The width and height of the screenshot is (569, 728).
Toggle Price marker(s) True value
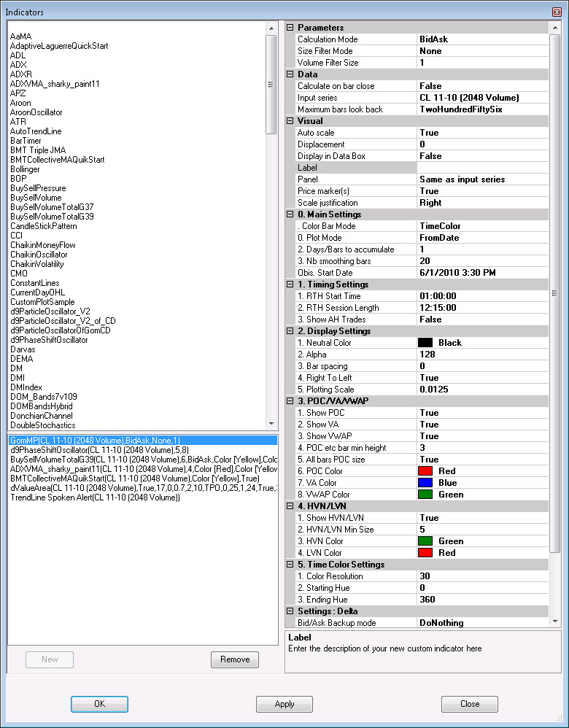point(483,191)
